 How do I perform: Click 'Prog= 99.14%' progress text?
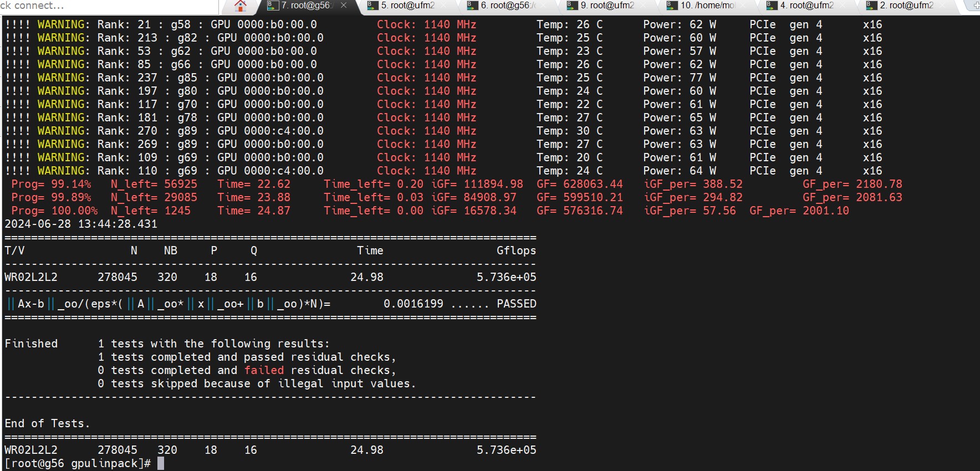[x=51, y=184]
